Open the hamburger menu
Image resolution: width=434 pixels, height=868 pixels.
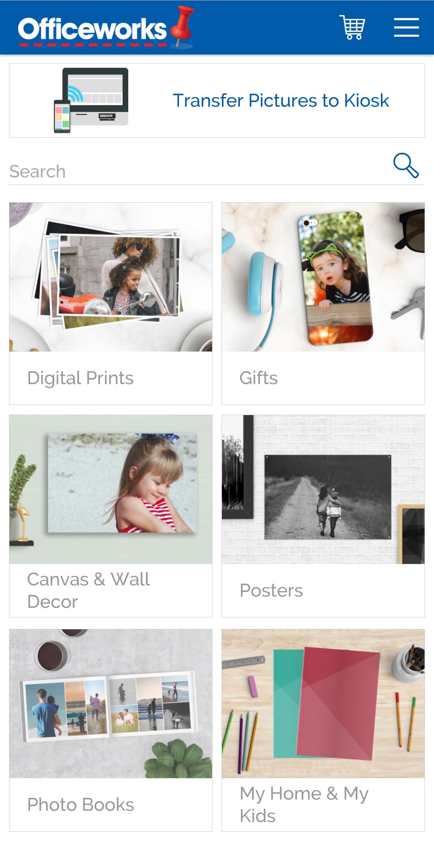406,27
